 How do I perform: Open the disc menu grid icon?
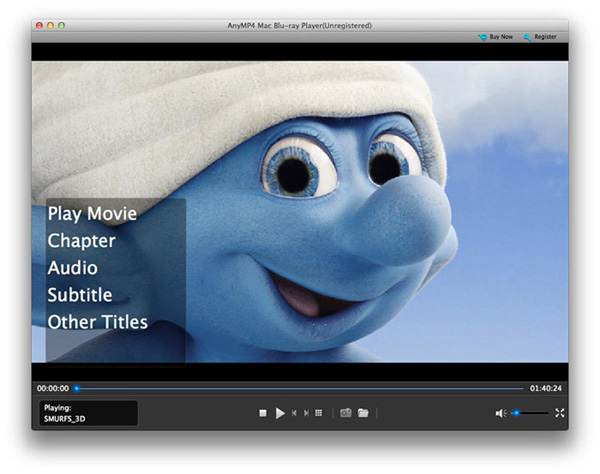point(318,413)
